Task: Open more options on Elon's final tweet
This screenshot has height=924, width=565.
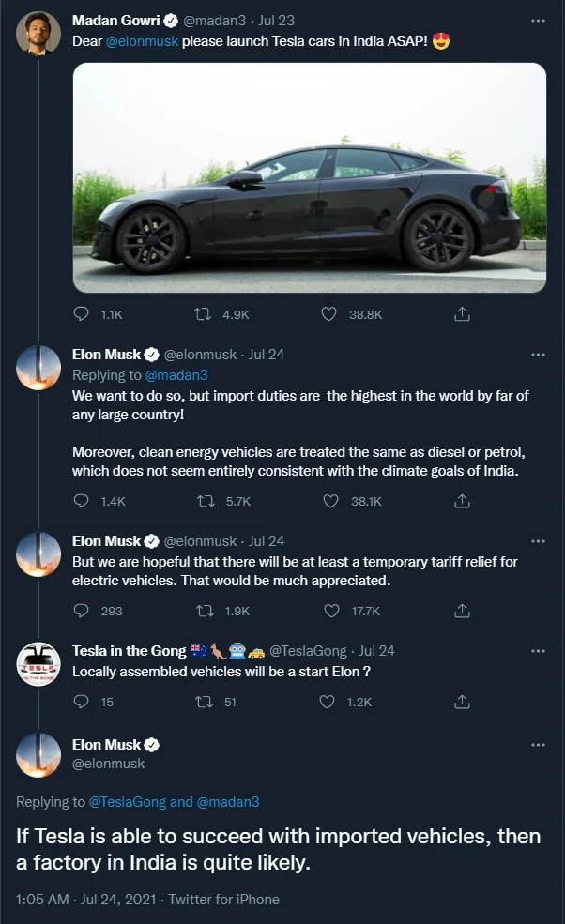Action: 538,745
